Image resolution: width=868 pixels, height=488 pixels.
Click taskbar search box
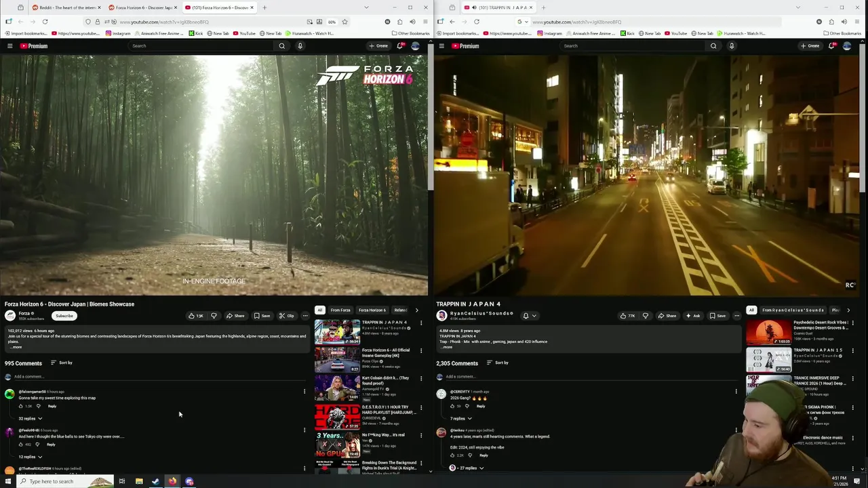65,481
